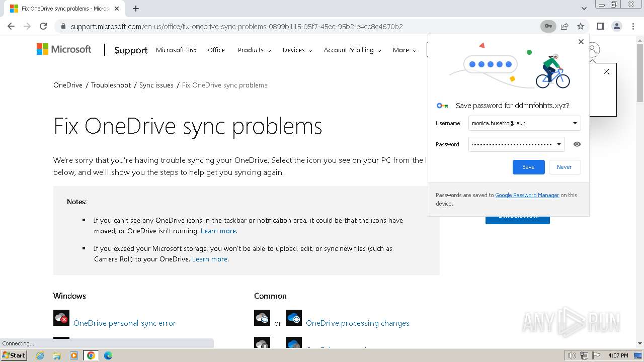Click the blue OneDrive processing cloud icon
This screenshot has height=362, width=644.
tap(294, 318)
